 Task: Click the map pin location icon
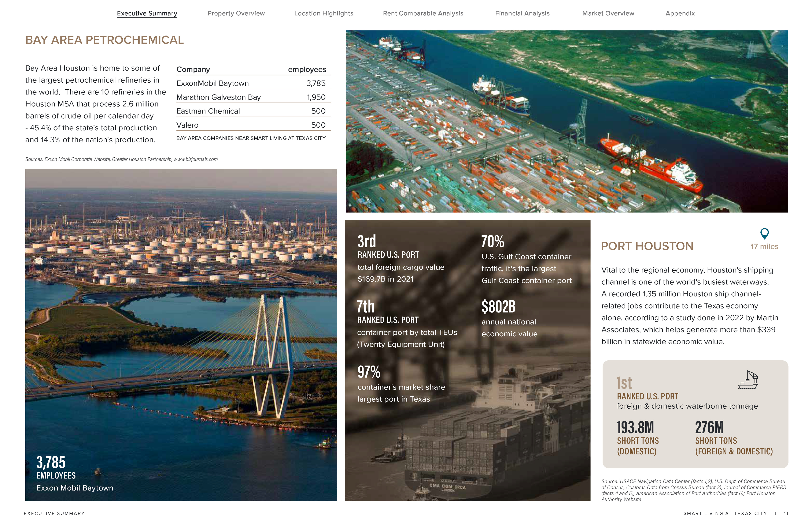pos(765,233)
